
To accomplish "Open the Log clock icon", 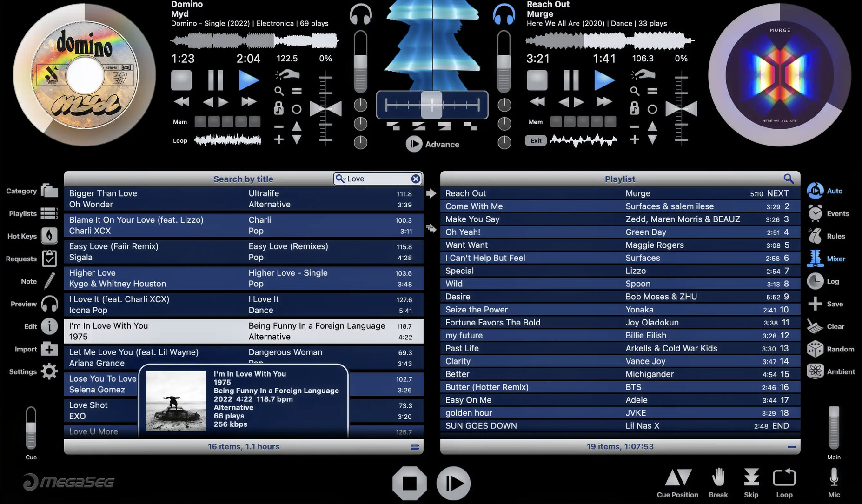I will [815, 281].
